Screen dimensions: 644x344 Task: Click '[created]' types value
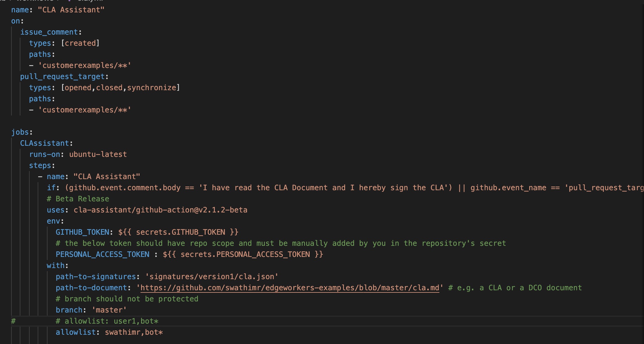tap(80, 43)
